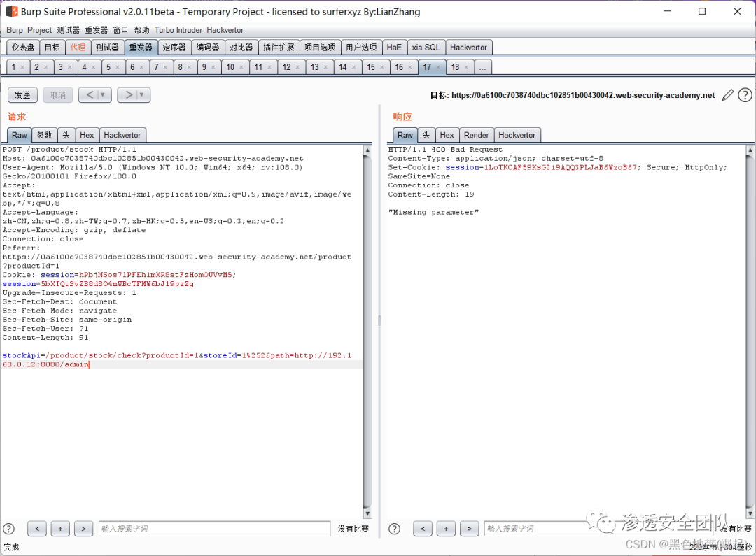The height and width of the screenshot is (556, 756).
Task: Open request search help icon
Action: tap(8, 529)
